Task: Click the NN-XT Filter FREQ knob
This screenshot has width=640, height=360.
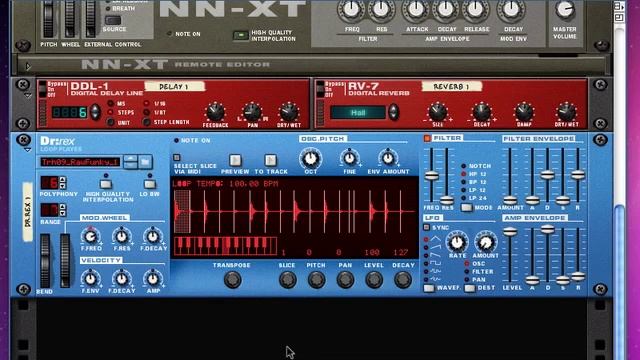Action: click(351, 9)
